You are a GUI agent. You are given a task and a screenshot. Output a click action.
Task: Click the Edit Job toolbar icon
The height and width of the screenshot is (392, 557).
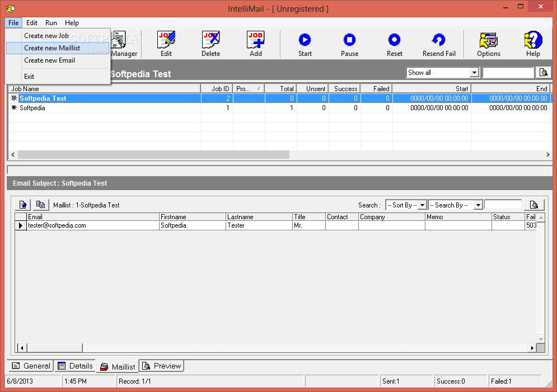[x=166, y=44]
